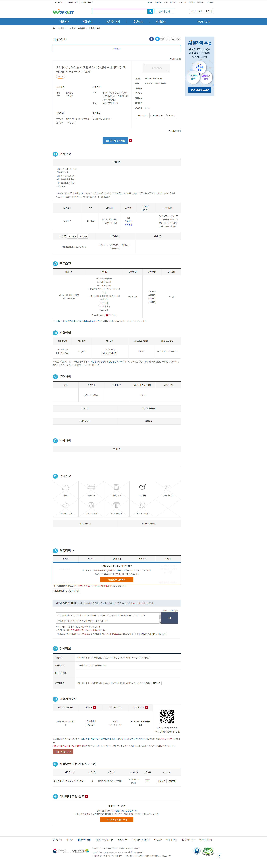Viewport: 267px width, 868px height.
Task: Click the 직원대출제도 welfare icon
Action: 117,505
